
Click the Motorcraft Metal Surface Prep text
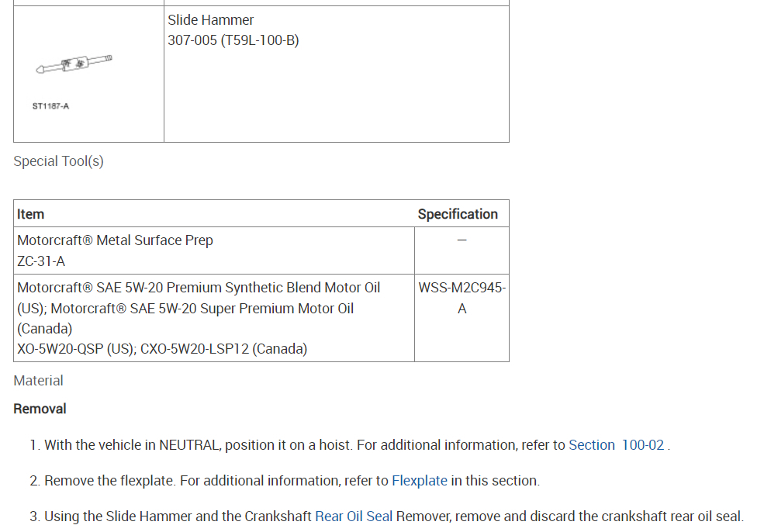click(115, 240)
